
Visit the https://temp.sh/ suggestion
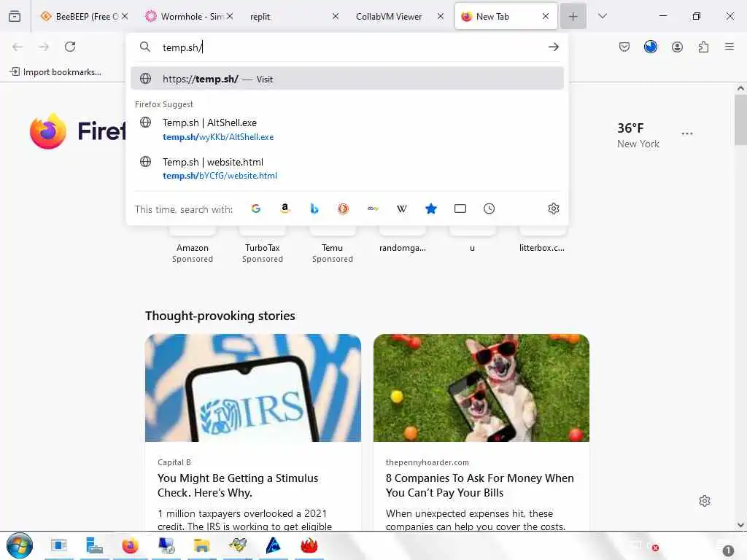[347, 79]
